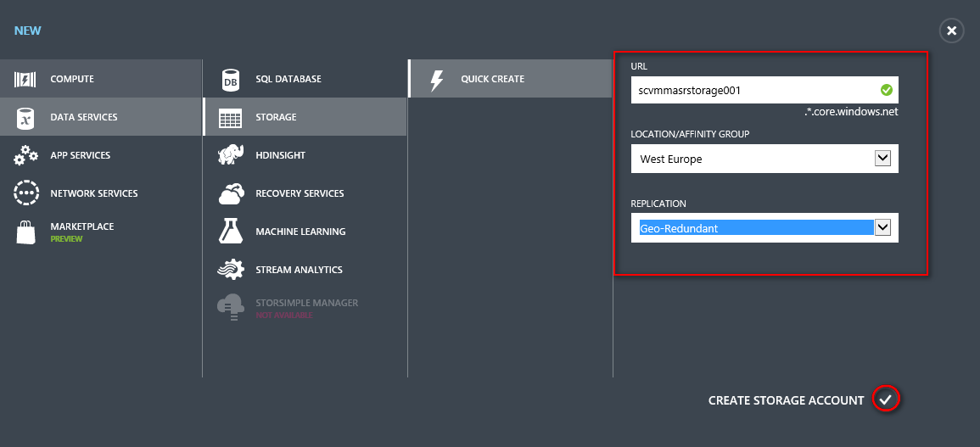Screen dimensions: 980x447
Task: Click the Network Services dotted circle icon
Action: click(25, 193)
